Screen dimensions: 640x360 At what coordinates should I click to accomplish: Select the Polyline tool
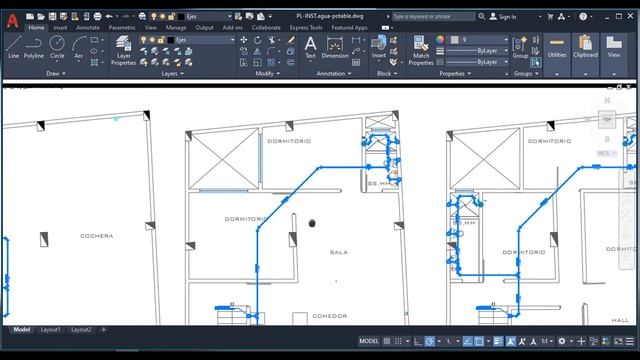[33, 47]
